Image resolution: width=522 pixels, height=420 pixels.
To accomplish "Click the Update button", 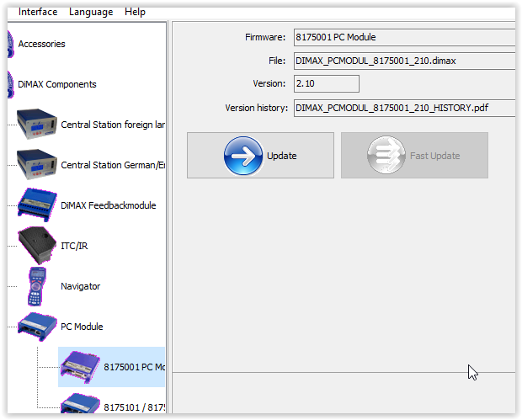I will [x=260, y=156].
